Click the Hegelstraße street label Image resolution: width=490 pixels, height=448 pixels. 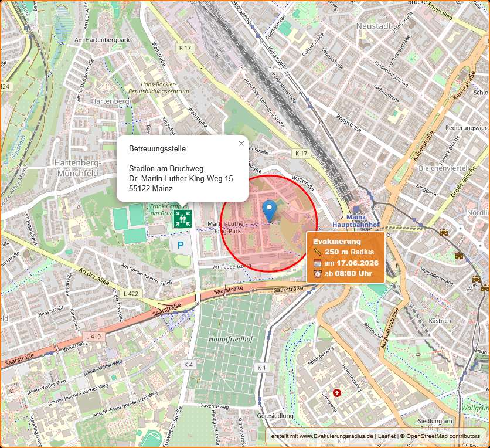(51, 311)
